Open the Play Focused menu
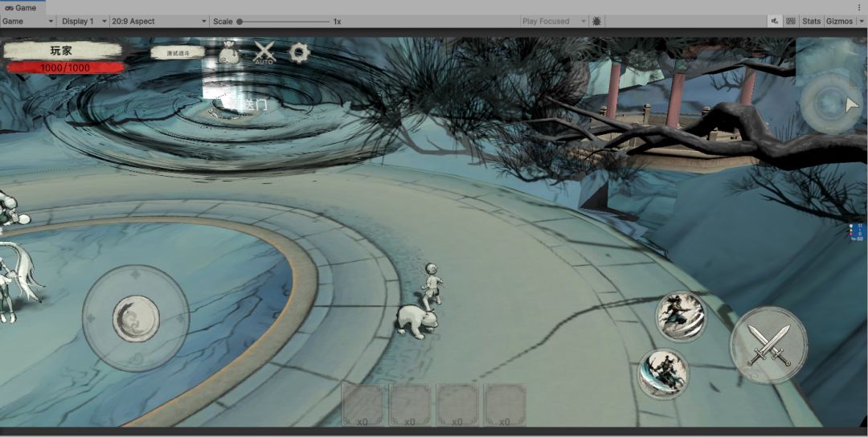Viewport: 868px width, 437px height. click(x=554, y=21)
